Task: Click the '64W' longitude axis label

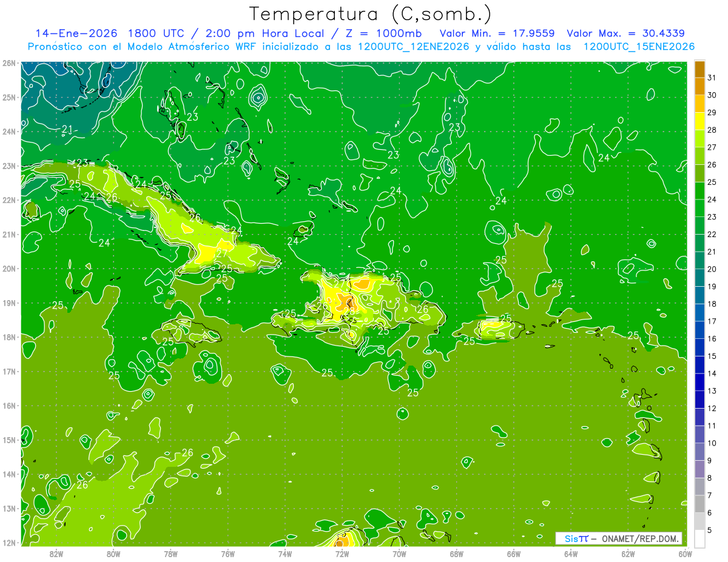Action: point(571,554)
